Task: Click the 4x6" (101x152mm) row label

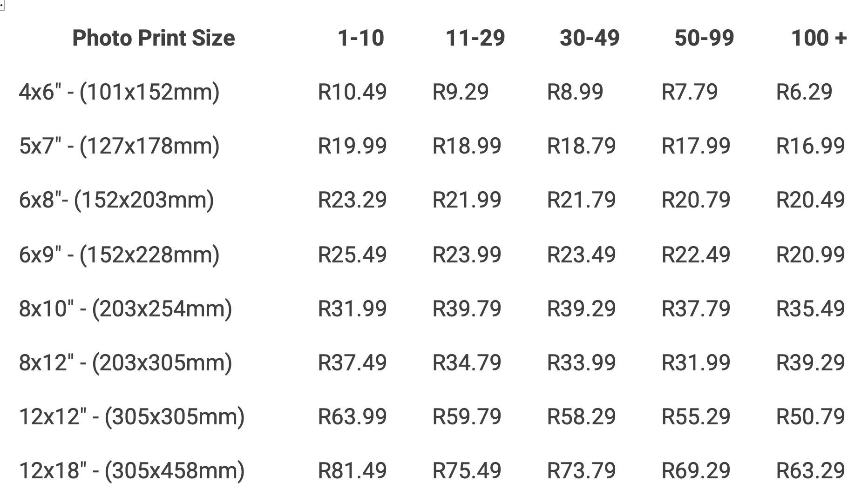Action: (x=119, y=92)
